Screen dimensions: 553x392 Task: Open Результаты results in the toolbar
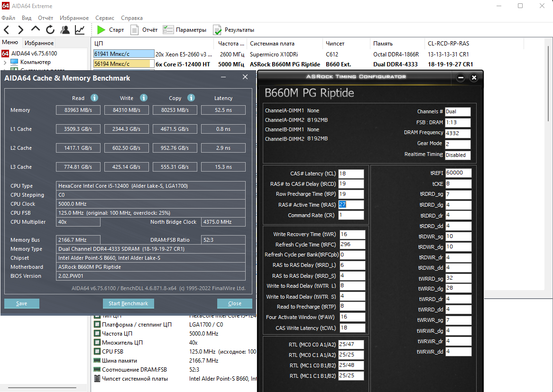233,30
